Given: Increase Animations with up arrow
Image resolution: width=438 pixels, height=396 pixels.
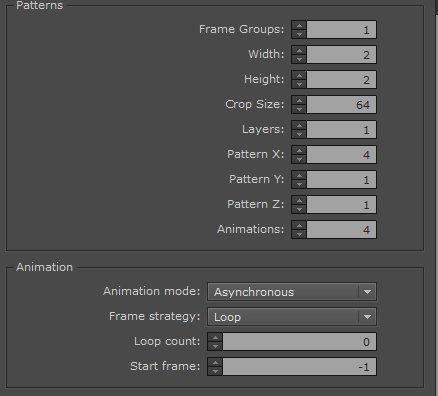Looking at the screenshot, I should click(299, 225).
